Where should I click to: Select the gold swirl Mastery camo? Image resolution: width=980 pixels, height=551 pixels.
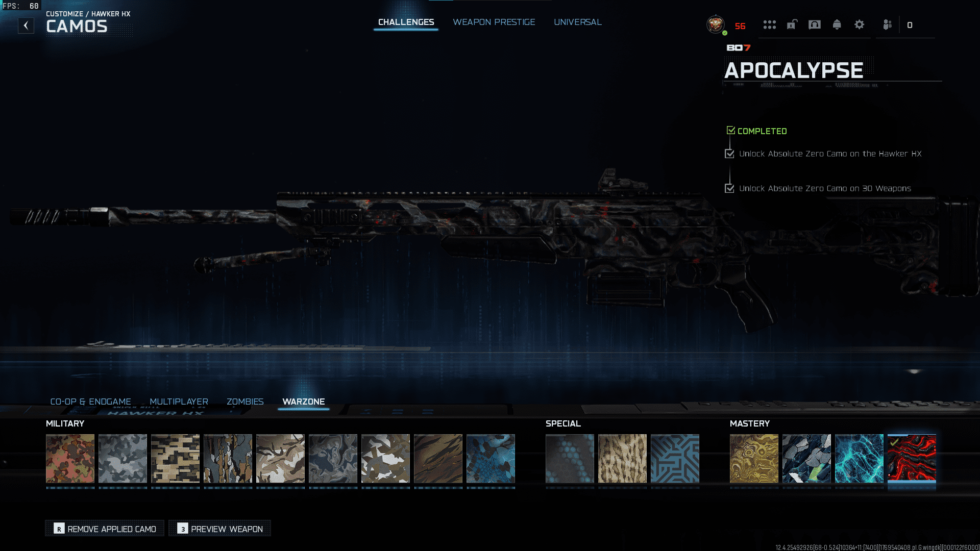[754, 459]
